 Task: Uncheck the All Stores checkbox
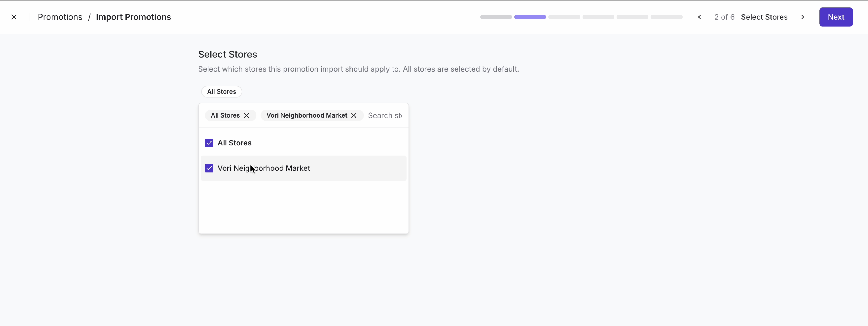pyautogui.click(x=209, y=143)
